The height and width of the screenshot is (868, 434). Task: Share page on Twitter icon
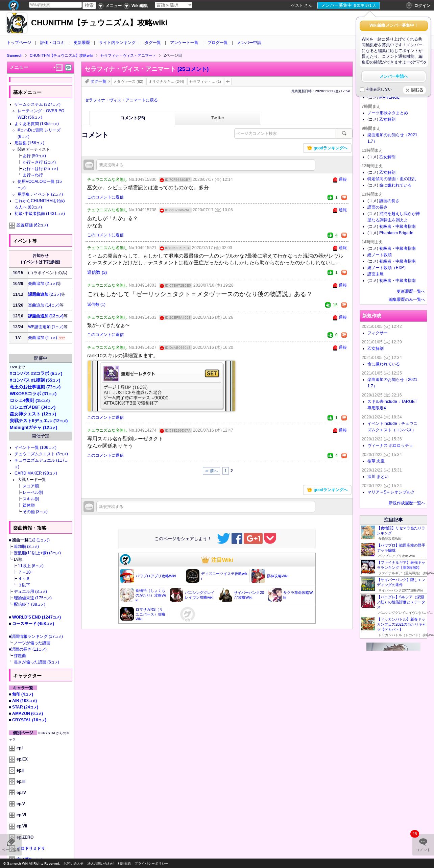click(x=223, y=538)
